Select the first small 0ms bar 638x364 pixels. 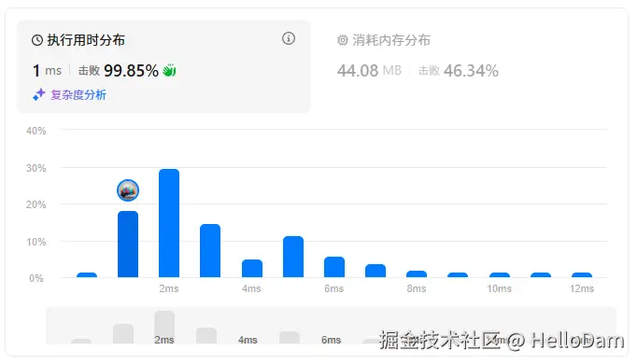click(x=87, y=275)
